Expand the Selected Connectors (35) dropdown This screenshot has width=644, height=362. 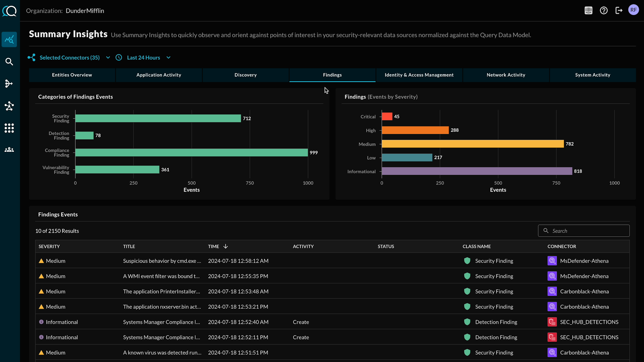tap(69, 58)
